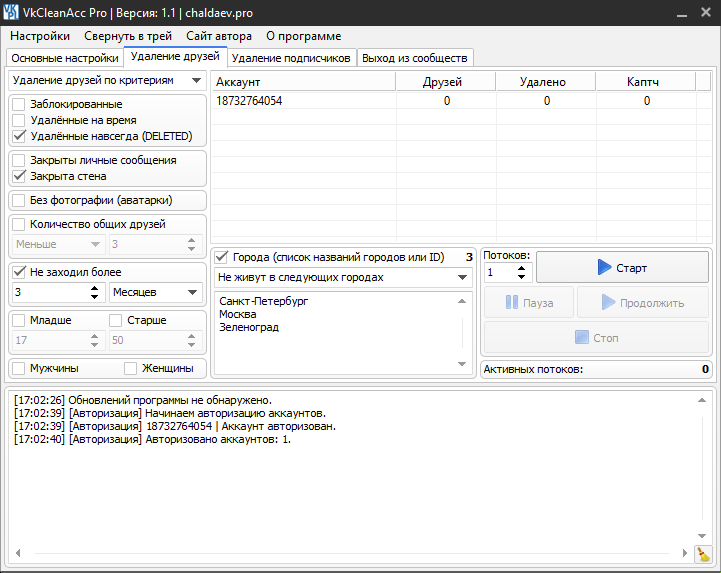Enable Удалённые на время checkbox
721x573 pixels.
pos(19,120)
